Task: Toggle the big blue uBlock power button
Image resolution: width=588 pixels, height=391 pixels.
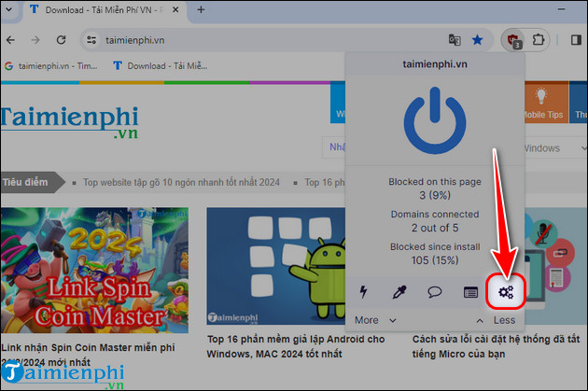Action: (x=435, y=120)
